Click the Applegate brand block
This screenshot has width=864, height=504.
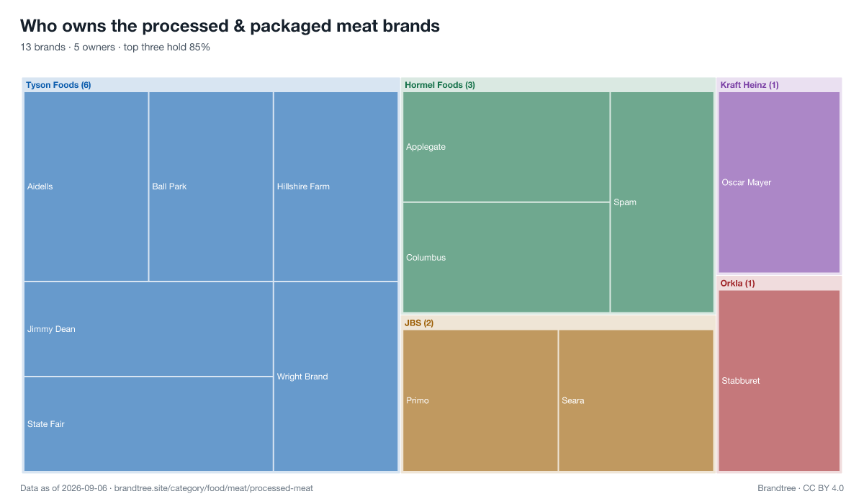[x=506, y=147]
